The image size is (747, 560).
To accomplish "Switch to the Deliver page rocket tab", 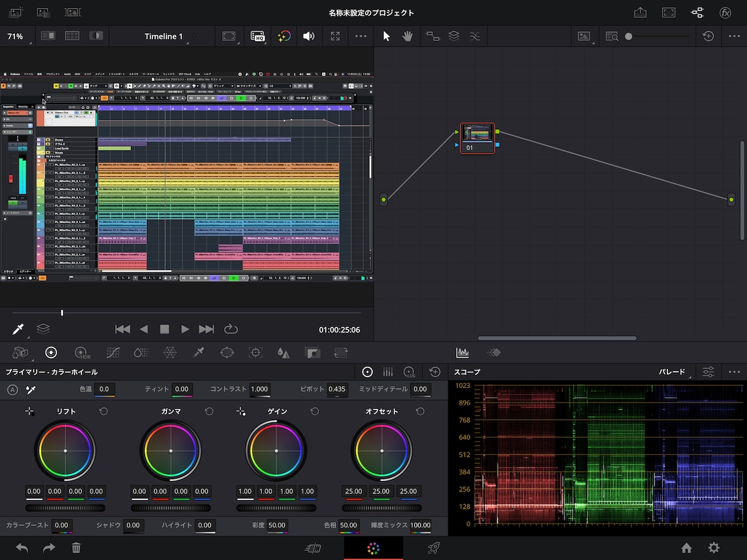I will coord(434,548).
